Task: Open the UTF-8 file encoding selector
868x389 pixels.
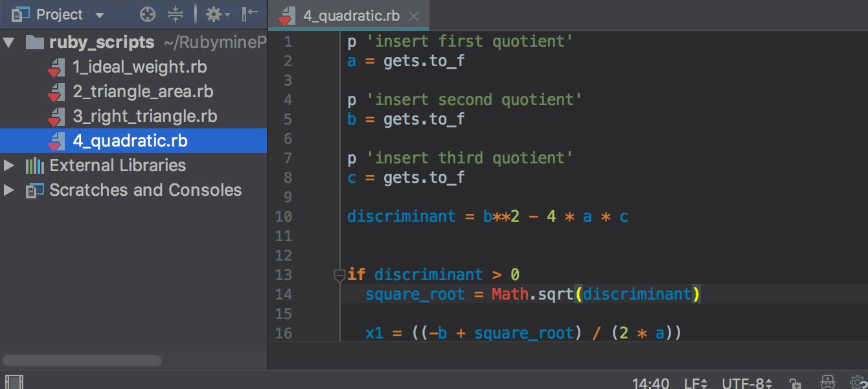Action: (x=747, y=383)
